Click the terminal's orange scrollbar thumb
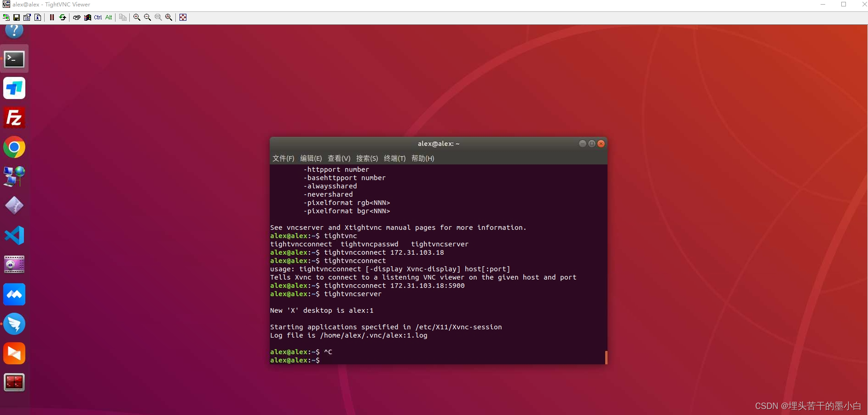Image resolution: width=868 pixels, height=415 pixels. point(606,357)
